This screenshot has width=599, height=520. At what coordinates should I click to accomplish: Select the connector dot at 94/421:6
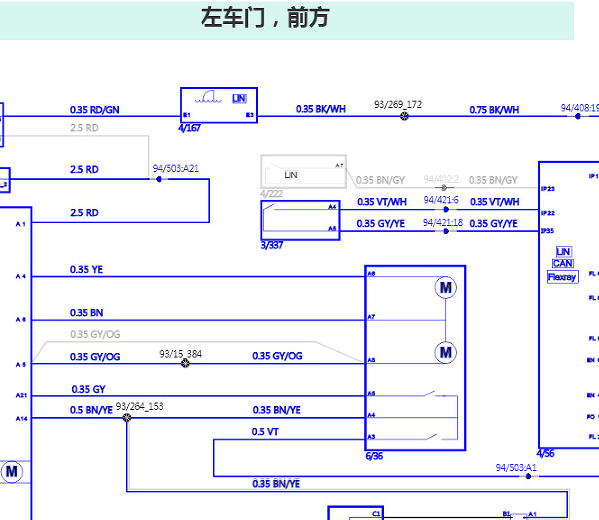pos(446,209)
